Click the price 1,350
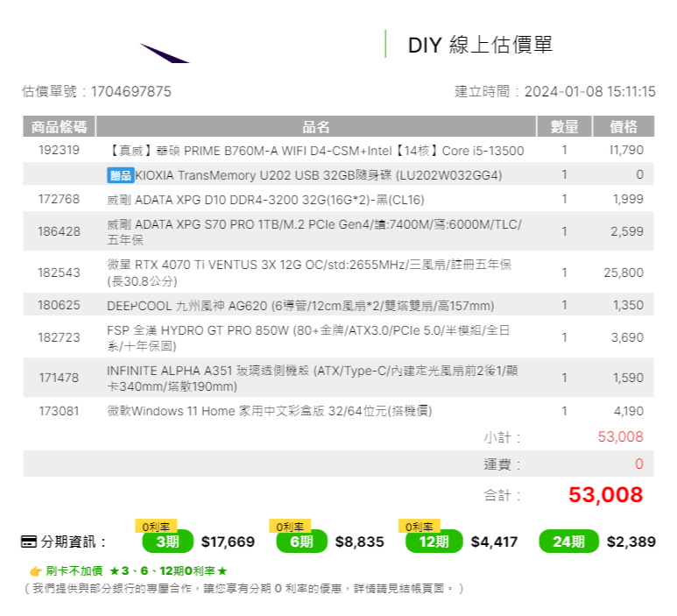The height and width of the screenshot is (616, 677). [x=628, y=305]
